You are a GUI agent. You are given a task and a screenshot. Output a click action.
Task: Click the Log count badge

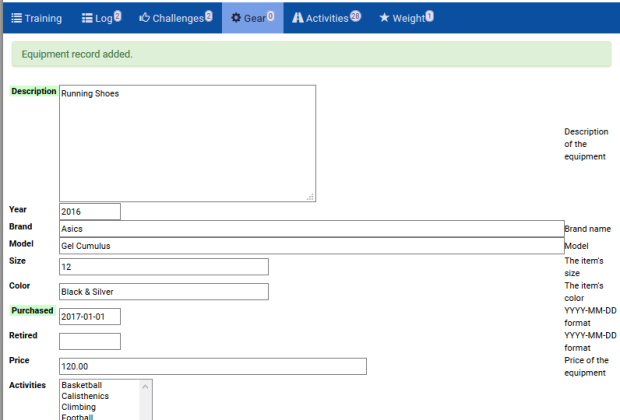(x=117, y=15)
